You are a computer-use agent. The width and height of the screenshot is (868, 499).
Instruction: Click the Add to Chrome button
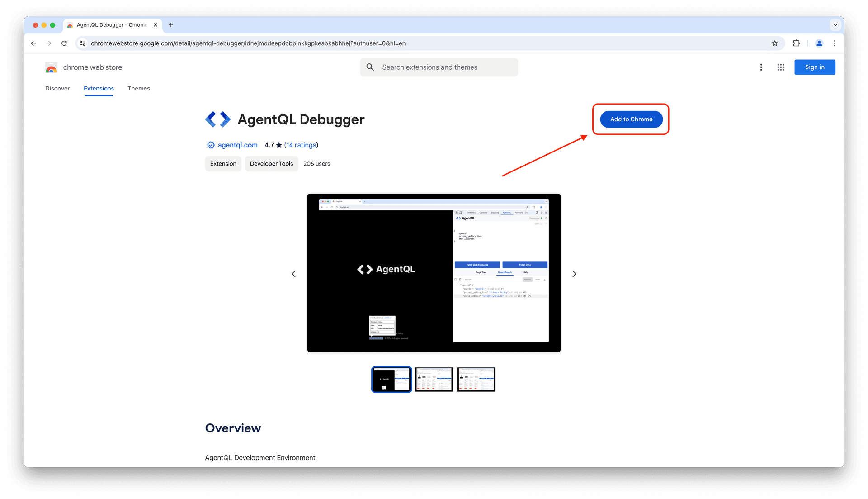click(631, 119)
